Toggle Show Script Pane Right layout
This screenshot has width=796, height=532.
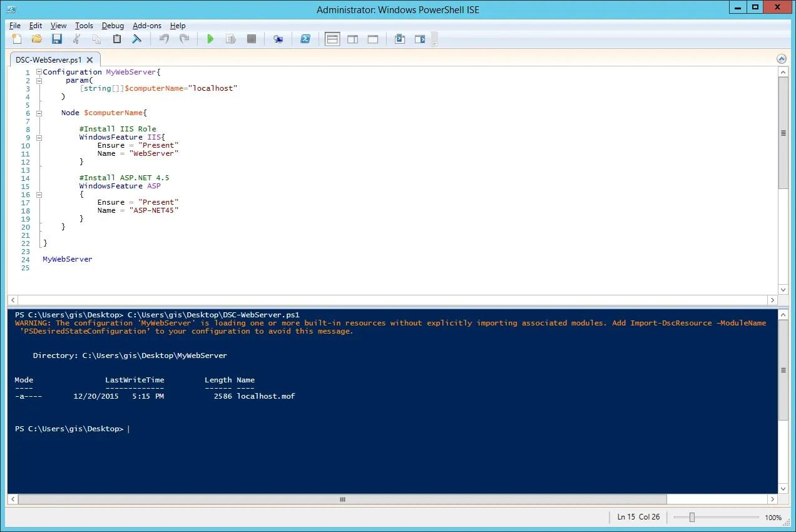(x=352, y=39)
